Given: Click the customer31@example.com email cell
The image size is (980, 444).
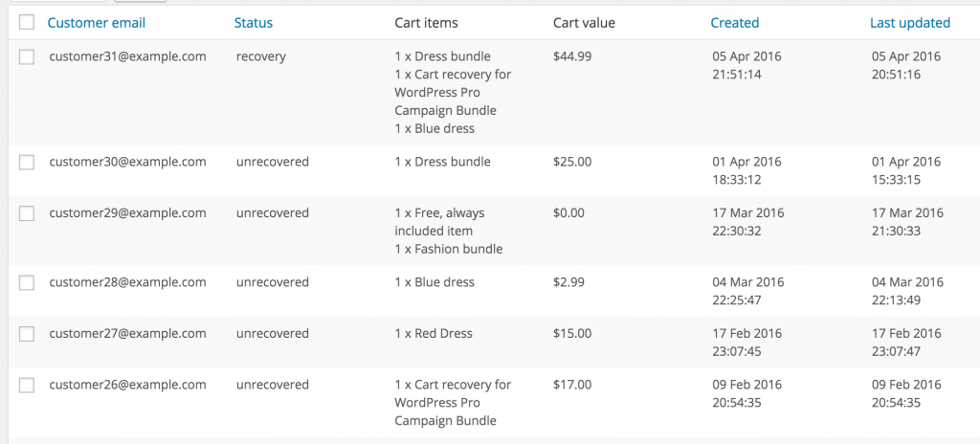Looking at the screenshot, I should tap(127, 56).
